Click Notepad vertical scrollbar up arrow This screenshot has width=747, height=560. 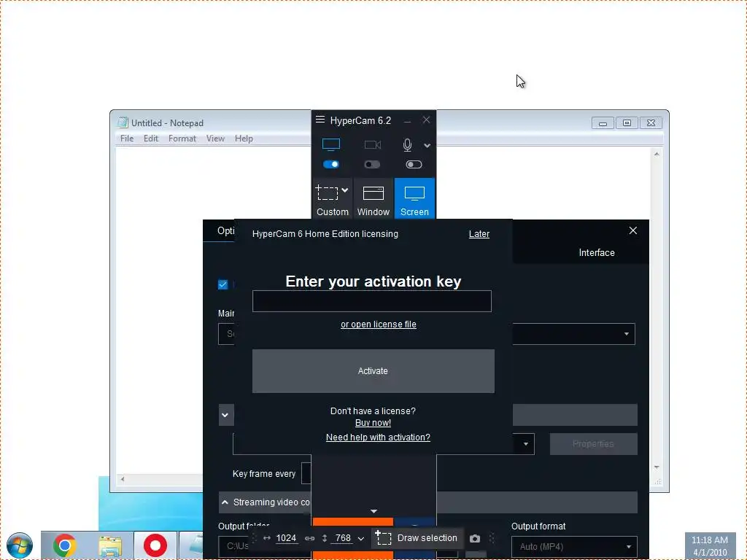[x=657, y=154]
